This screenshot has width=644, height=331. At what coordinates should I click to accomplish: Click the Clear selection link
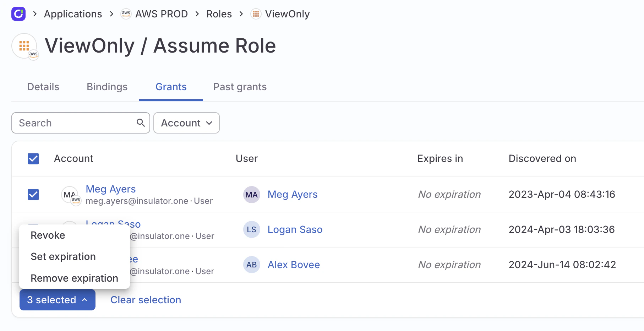pos(146,300)
